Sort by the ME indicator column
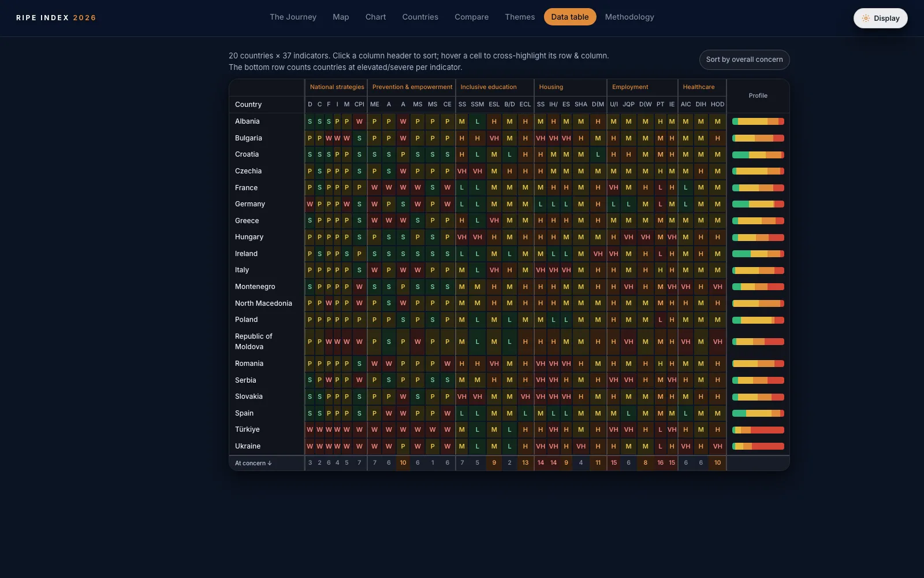 [x=375, y=105]
